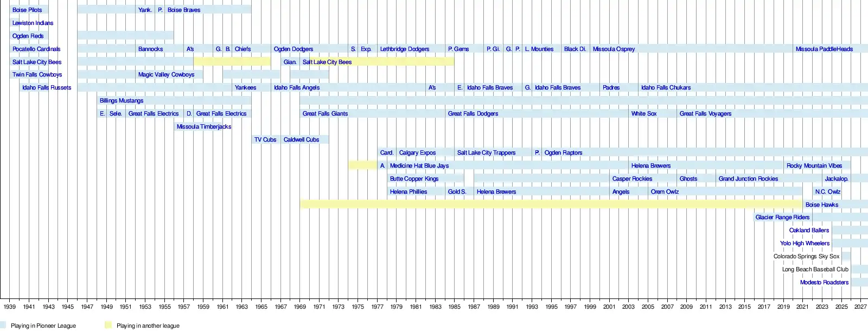Click the Idaho Falls Chukars link
This screenshot has height=331, width=868.
(666, 88)
